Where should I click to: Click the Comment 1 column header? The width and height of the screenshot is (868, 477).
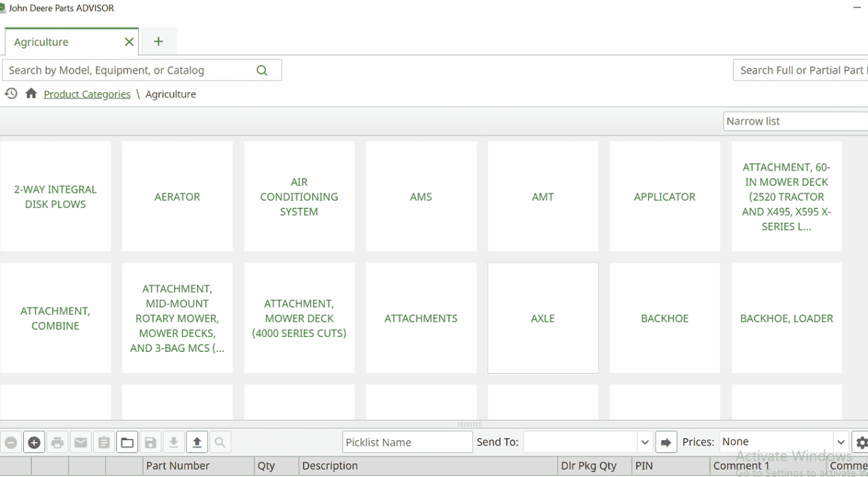pyautogui.click(x=767, y=466)
